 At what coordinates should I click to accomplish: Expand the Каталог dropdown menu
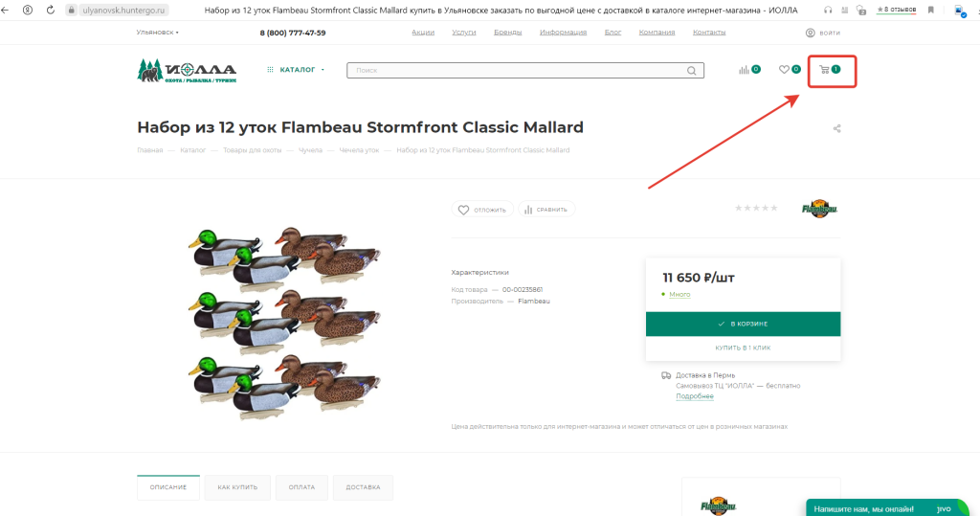pyautogui.click(x=297, y=70)
